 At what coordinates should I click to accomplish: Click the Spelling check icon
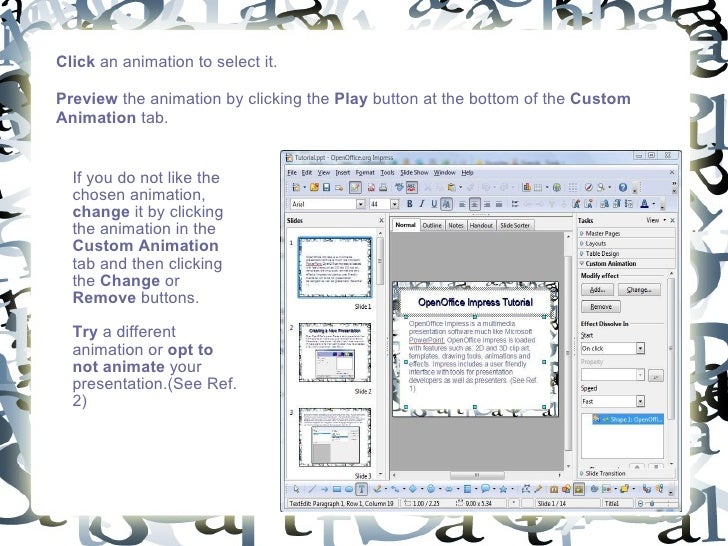399,188
